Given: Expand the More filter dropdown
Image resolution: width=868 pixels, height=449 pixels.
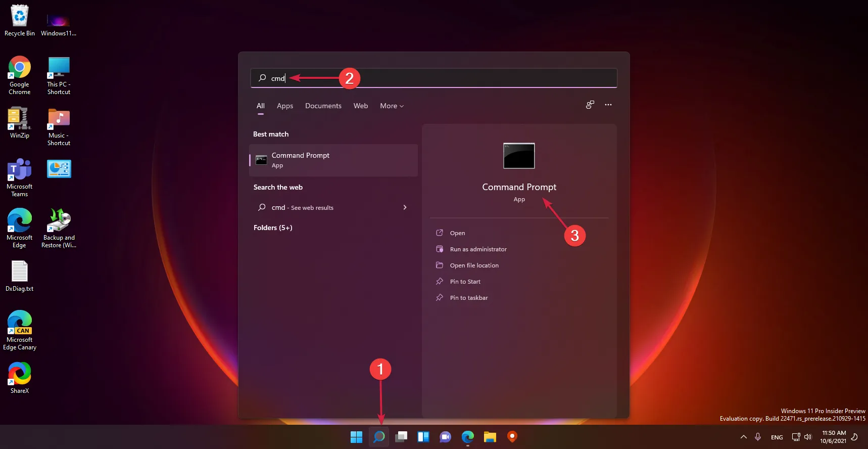Looking at the screenshot, I should pos(392,106).
